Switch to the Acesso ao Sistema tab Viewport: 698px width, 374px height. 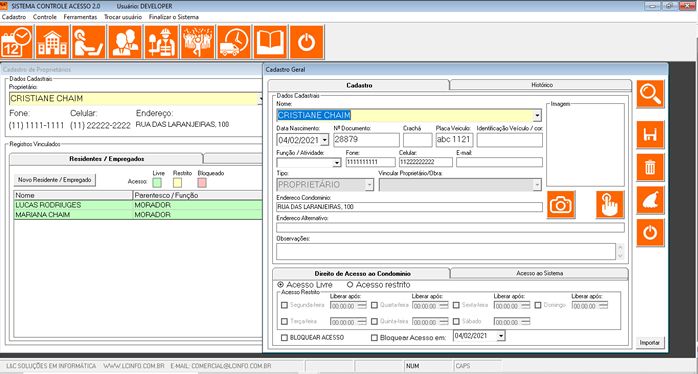[x=540, y=273]
